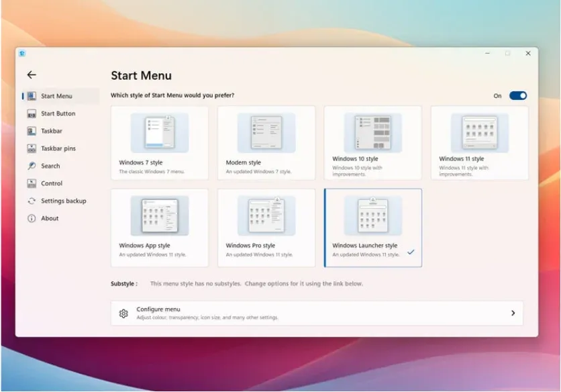
Task: Open the Start Menu section label
Action: pyautogui.click(x=56, y=96)
